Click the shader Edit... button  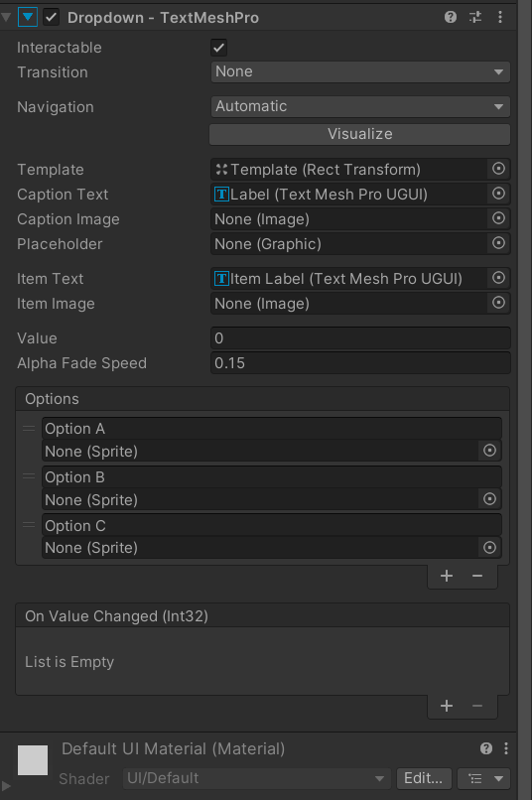(424, 778)
